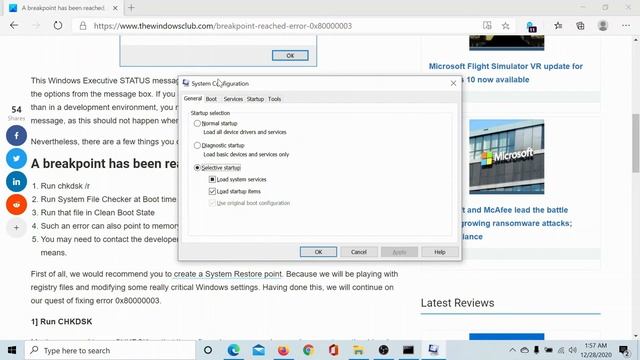Open the Microsoft building thumbnail article
The image size is (640, 360).
(507, 157)
